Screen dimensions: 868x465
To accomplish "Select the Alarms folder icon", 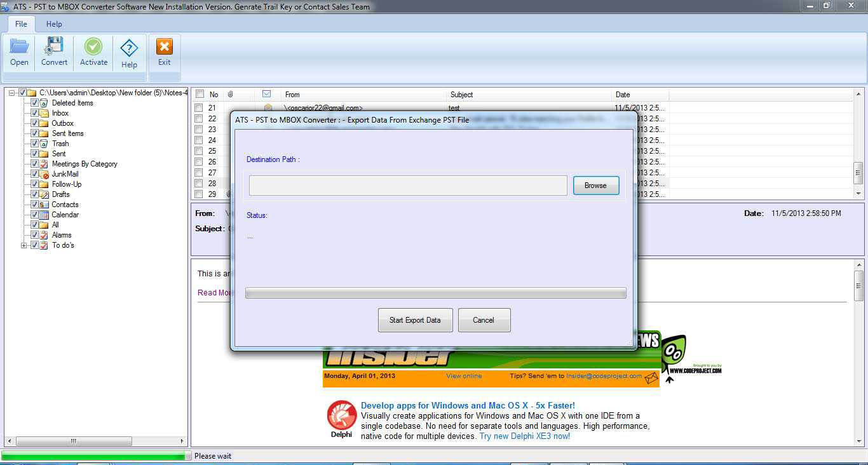I will [44, 235].
